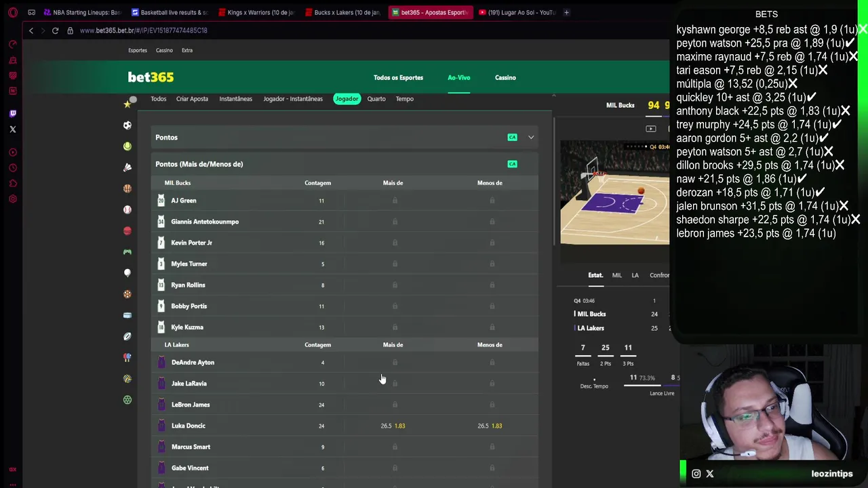
Task: Switch to Lugar Ao Sol YouTube tab
Action: 517,12
